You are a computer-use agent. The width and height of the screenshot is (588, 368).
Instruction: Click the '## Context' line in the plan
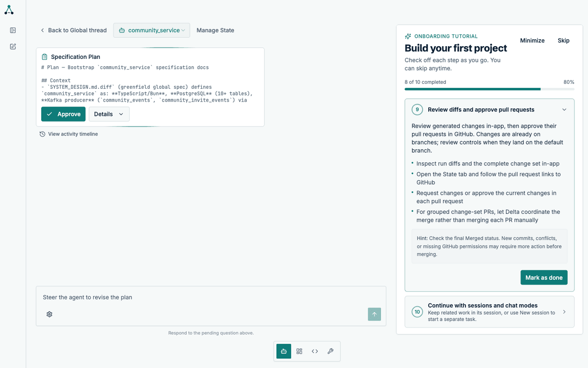click(56, 80)
